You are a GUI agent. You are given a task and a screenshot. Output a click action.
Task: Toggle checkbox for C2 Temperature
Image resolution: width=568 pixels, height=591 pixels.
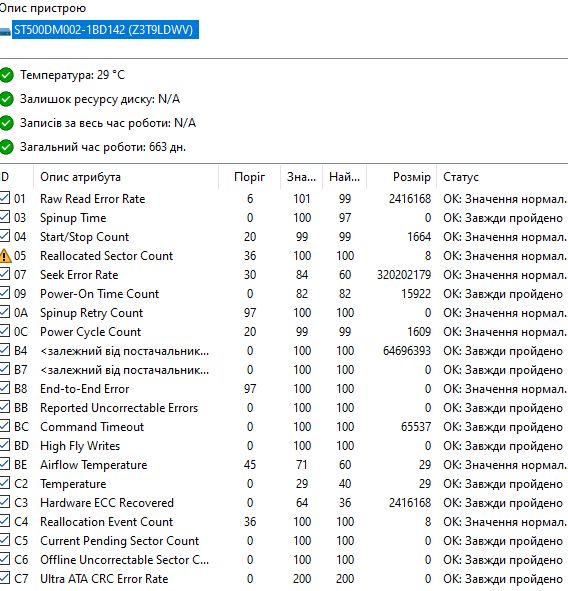click(x=5, y=482)
